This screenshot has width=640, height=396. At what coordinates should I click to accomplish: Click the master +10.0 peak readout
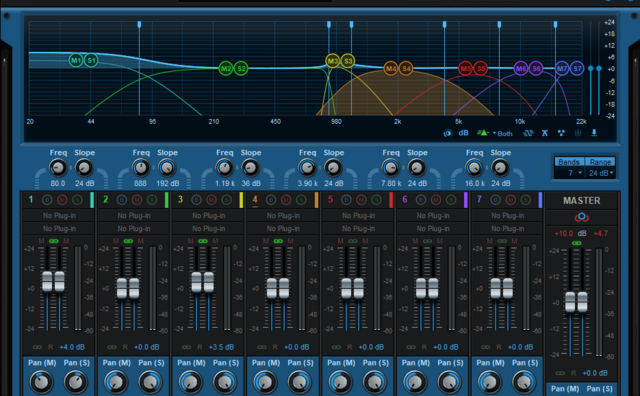point(564,234)
